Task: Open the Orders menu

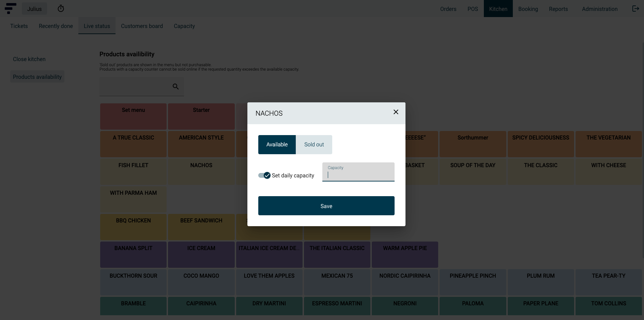Action: tap(448, 9)
